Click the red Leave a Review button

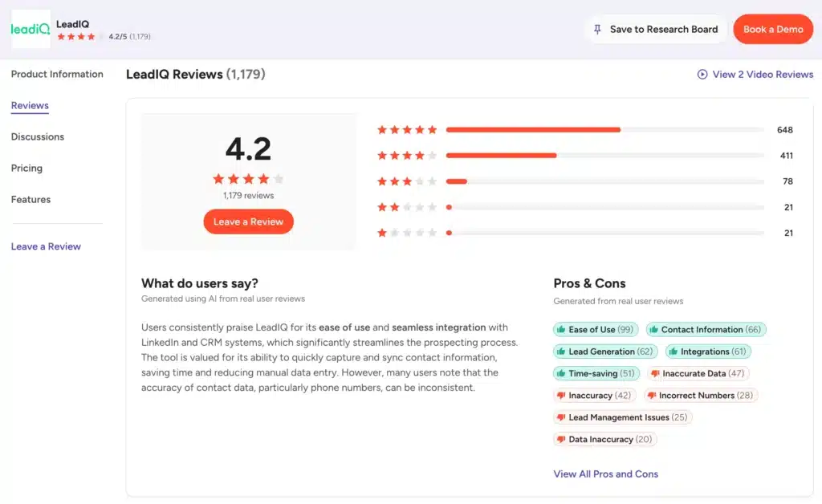249,222
